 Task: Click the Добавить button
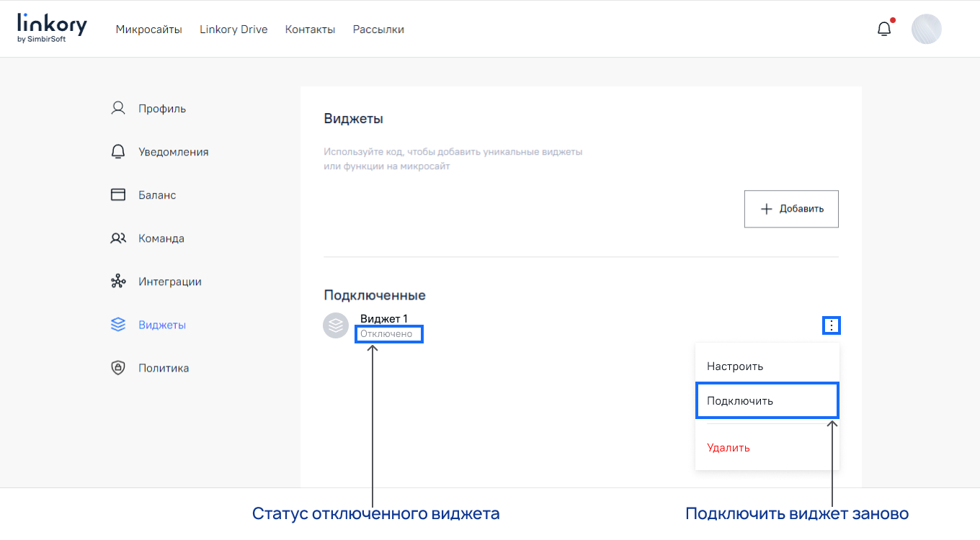[x=791, y=208]
